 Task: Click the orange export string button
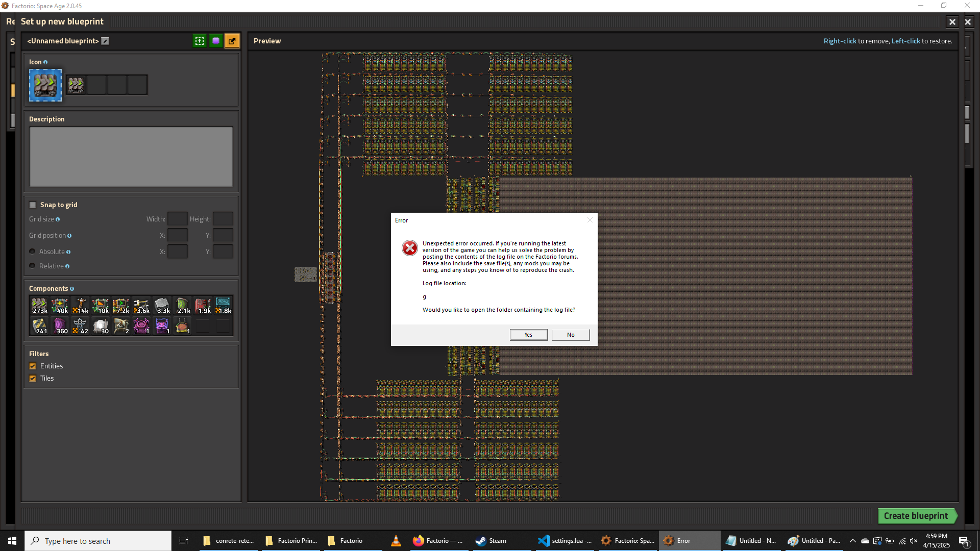tap(232, 41)
